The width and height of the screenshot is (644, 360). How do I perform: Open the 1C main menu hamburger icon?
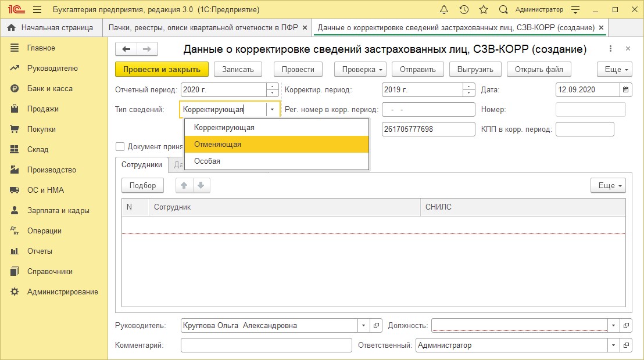point(37,9)
